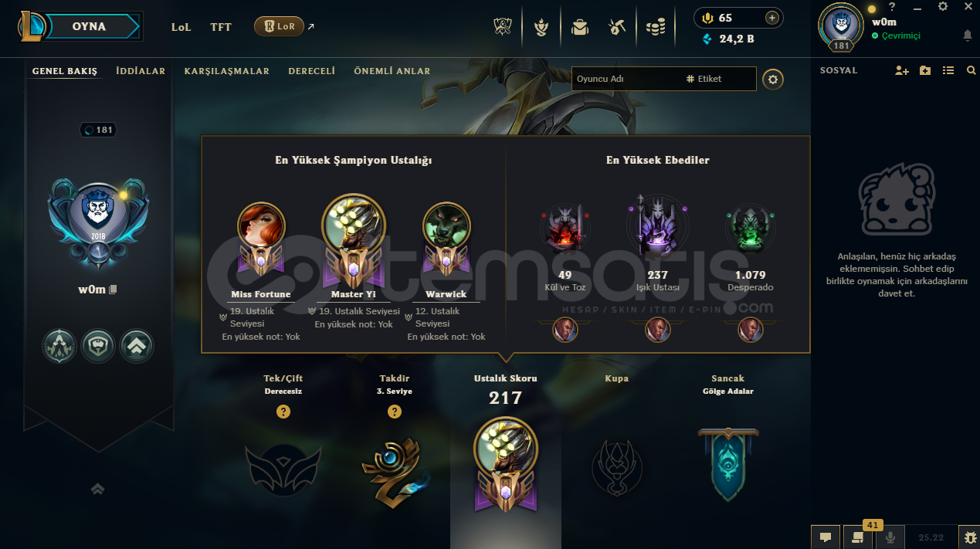Switch to the Dereceli tab
980x549 pixels.
(312, 71)
